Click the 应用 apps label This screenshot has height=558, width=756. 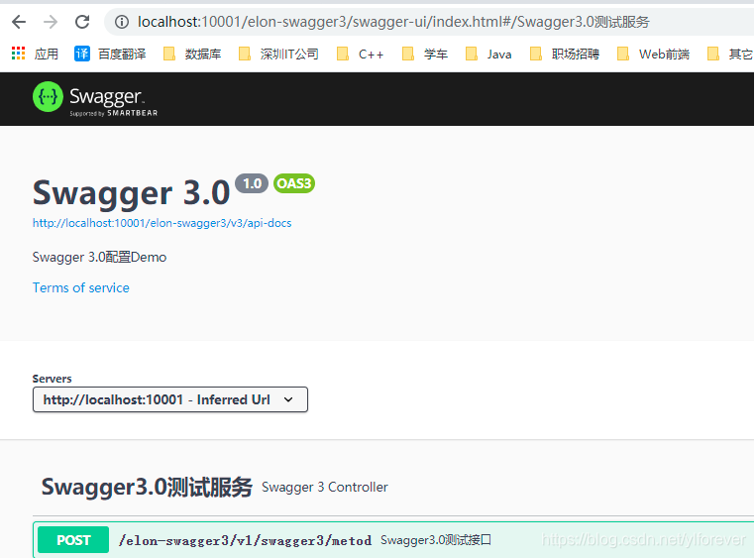[x=47, y=54]
